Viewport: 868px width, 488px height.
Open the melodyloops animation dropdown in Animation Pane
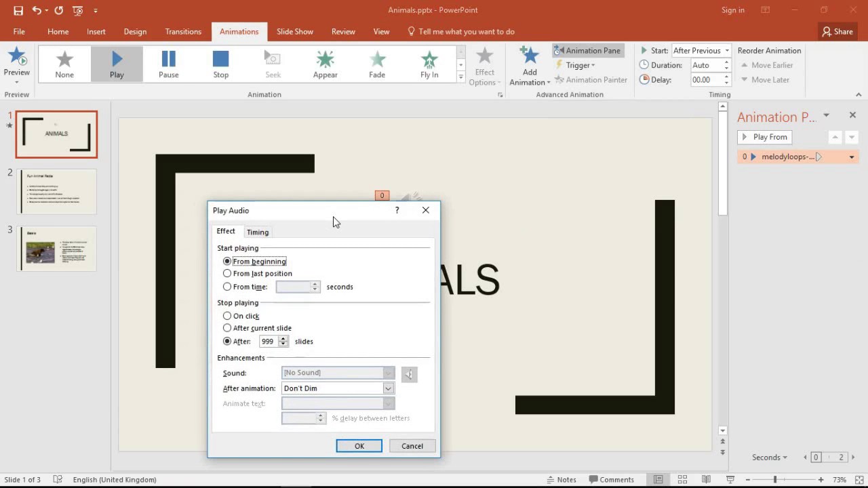click(851, 157)
